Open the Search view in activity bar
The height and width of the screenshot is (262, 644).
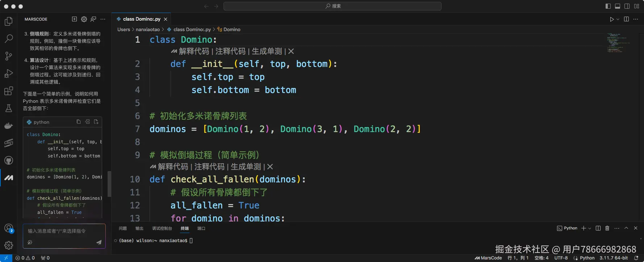point(9,38)
